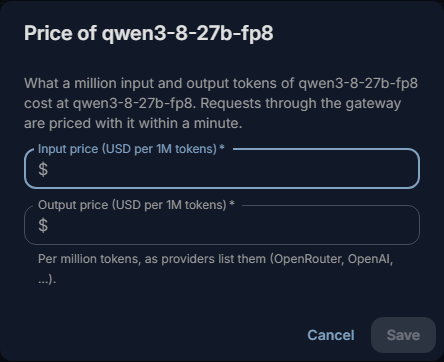Screen dimensions: 444x362
Task: Dismiss the price dialog via Cancel
Action: tap(331, 335)
